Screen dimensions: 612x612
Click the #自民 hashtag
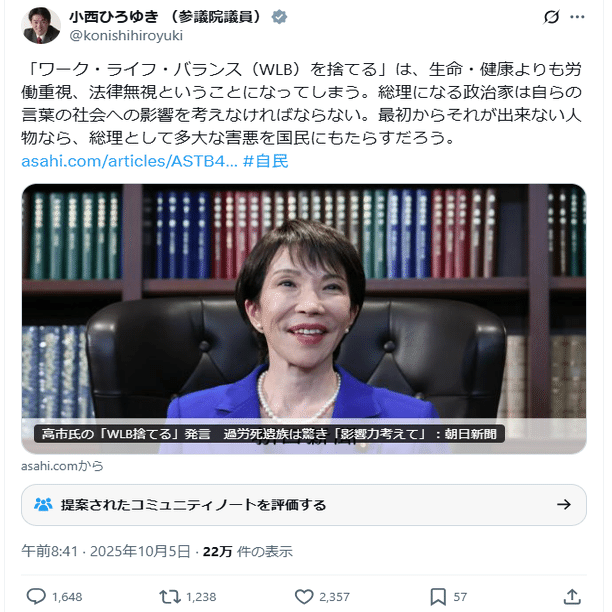tap(265, 161)
